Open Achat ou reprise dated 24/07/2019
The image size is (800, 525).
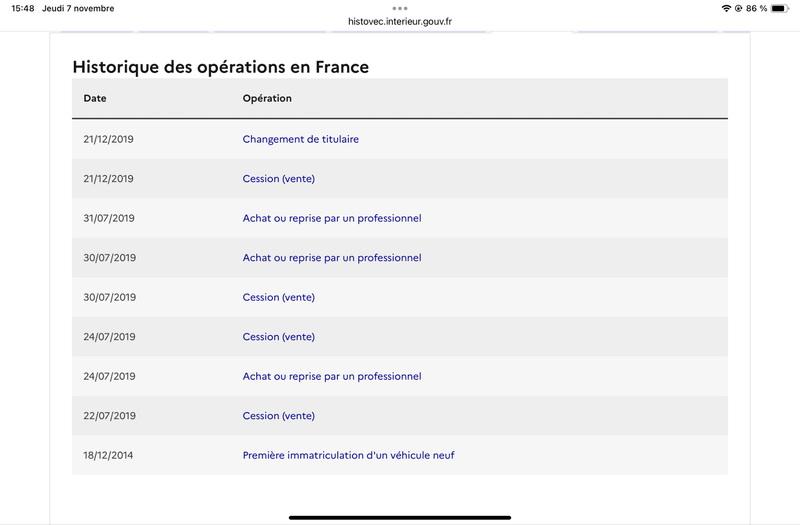tap(332, 376)
